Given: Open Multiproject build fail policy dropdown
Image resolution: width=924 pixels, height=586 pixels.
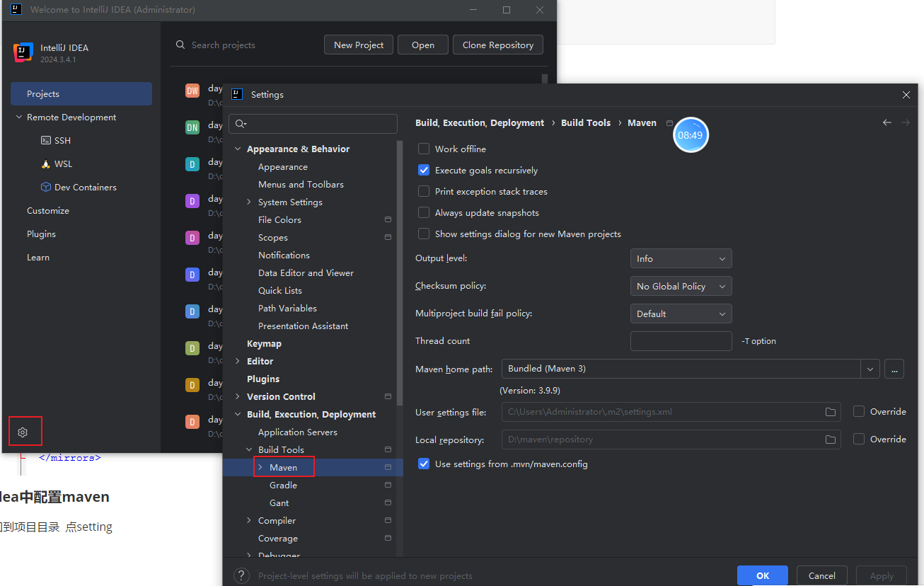Looking at the screenshot, I should (x=681, y=314).
